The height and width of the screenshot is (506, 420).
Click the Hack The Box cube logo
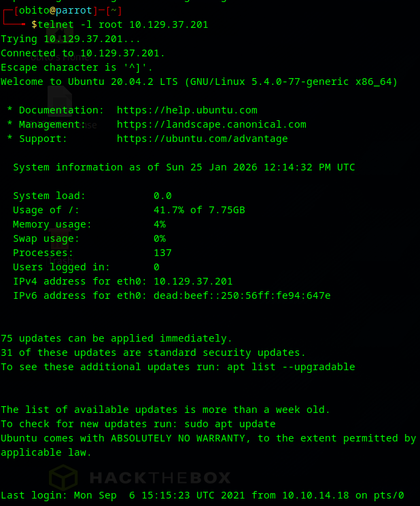63,477
